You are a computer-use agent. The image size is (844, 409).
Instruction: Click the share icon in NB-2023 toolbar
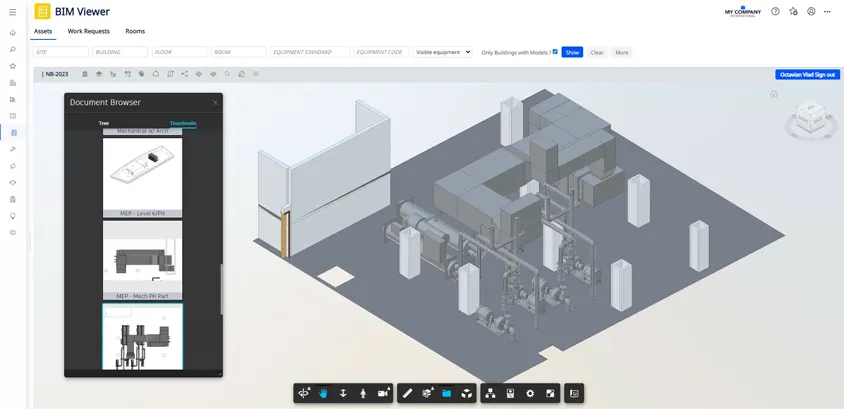[x=185, y=74]
